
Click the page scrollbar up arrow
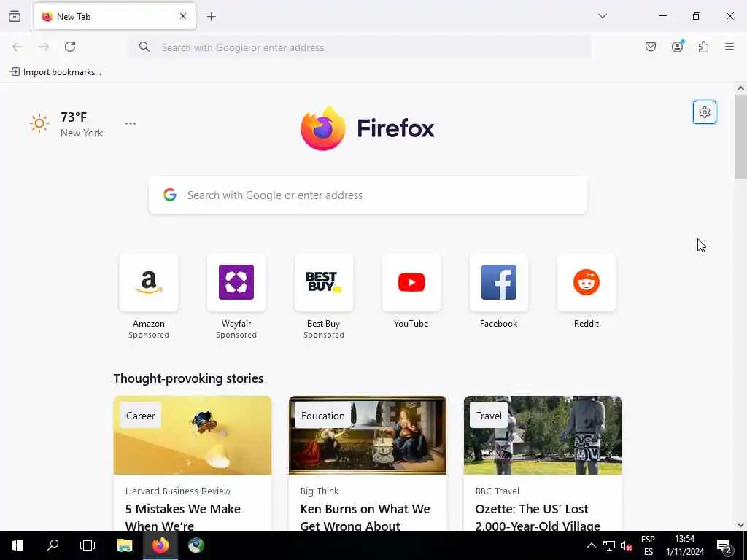point(740,88)
